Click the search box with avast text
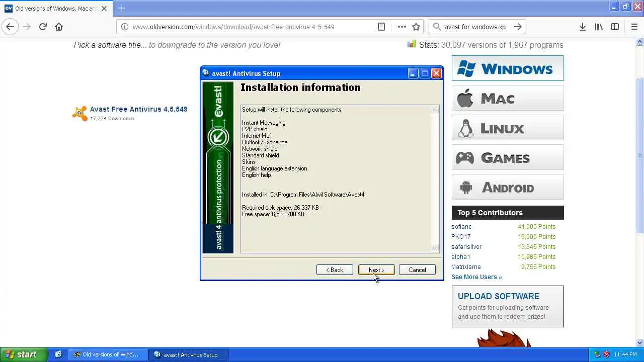Image resolution: width=644 pixels, height=362 pixels. click(475, 27)
